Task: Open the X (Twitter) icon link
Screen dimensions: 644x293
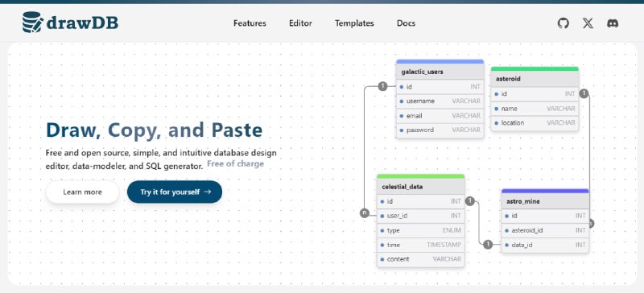Action: [x=588, y=23]
